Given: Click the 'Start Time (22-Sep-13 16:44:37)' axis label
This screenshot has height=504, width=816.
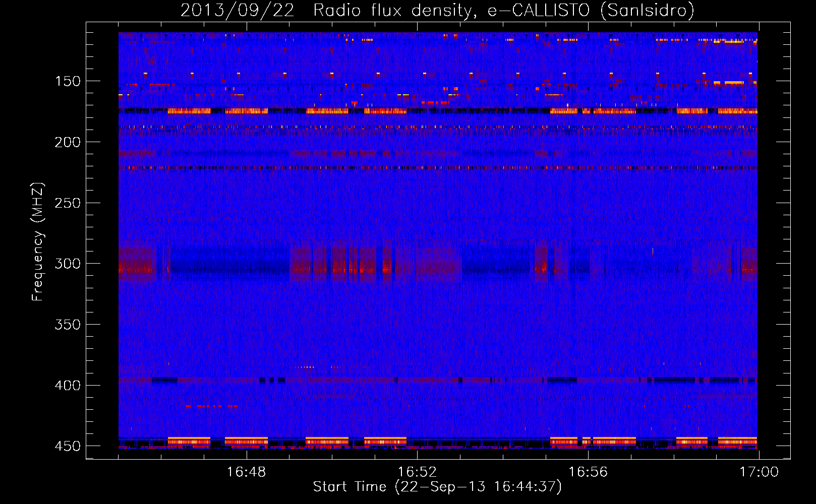Looking at the screenshot, I should tap(437, 487).
